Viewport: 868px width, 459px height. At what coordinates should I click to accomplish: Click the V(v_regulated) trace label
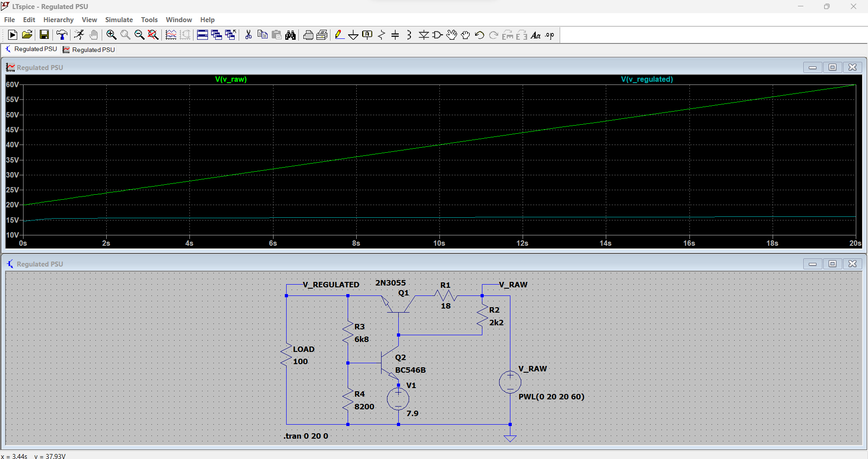(x=647, y=79)
